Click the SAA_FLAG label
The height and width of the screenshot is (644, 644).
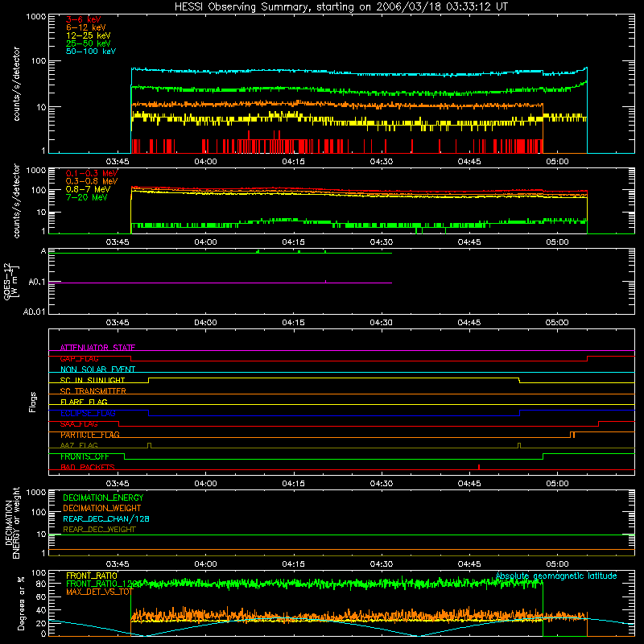79,424
